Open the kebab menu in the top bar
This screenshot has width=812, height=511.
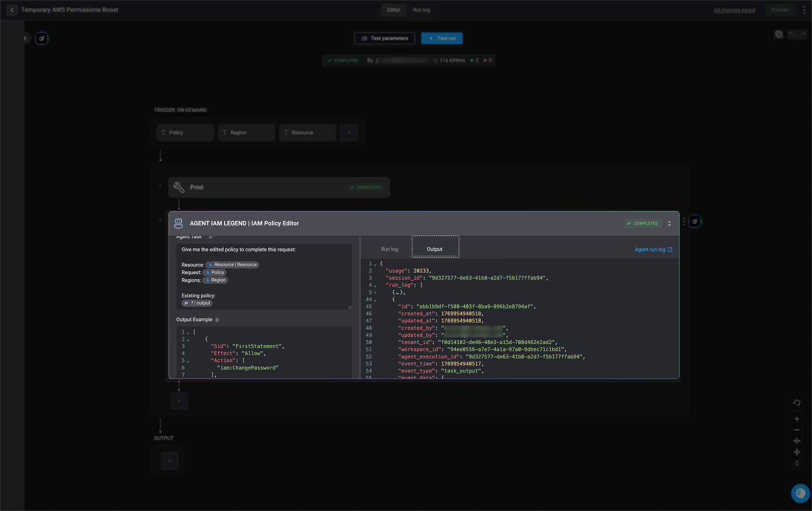(x=804, y=10)
